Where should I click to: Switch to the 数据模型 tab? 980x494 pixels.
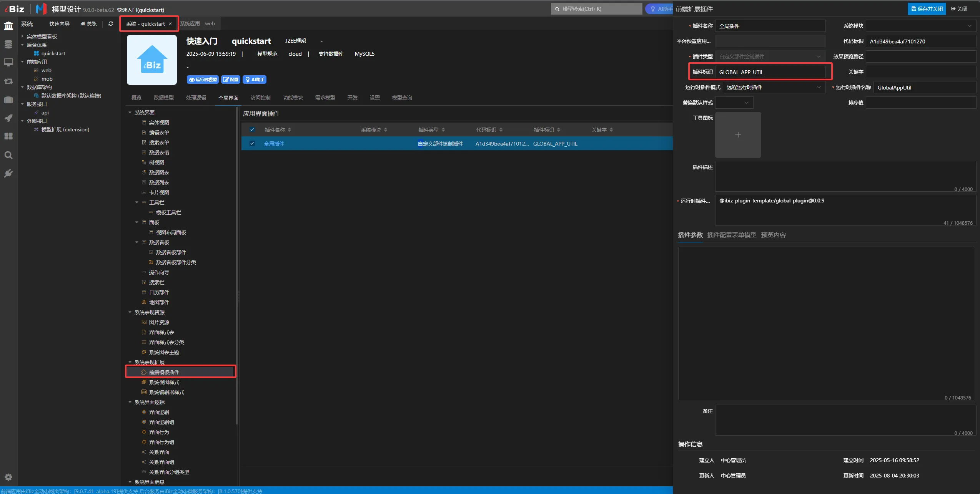tap(163, 98)
